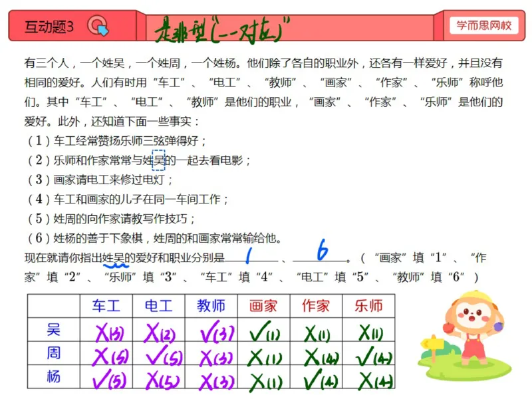Click the underlined 姓吴 in the question
Screen dimensions: 532x399
pyautogui.click(x=114, y=258)
